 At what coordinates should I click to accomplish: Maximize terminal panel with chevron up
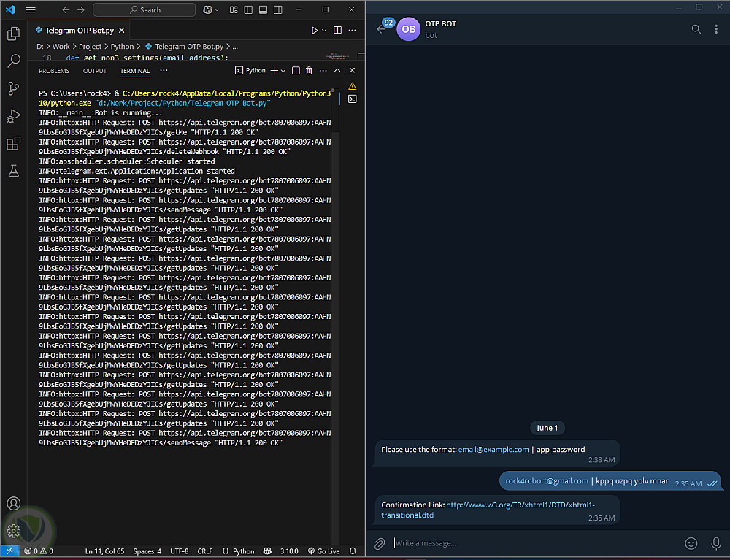coord(337,71)
